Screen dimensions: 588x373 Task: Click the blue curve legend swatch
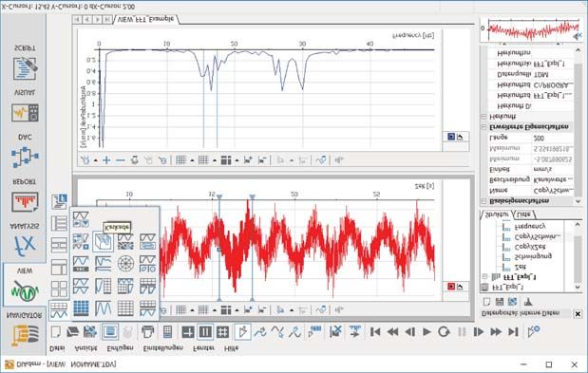pyautogui.click(x=451, y=137)
